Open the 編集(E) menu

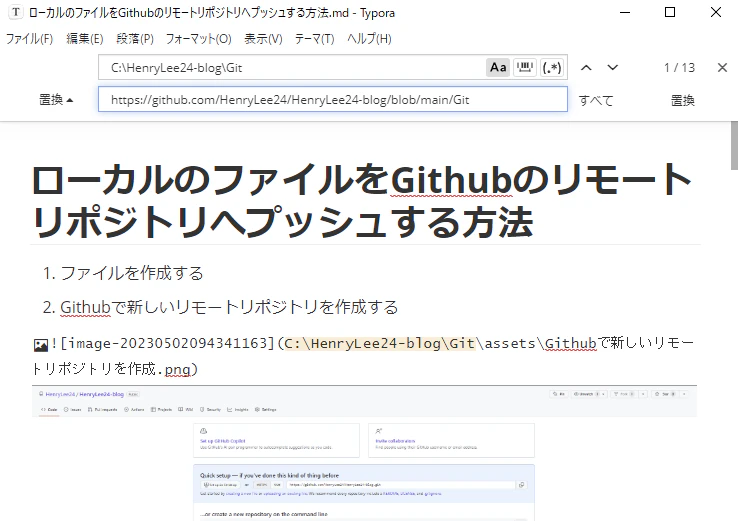(85, 39)
